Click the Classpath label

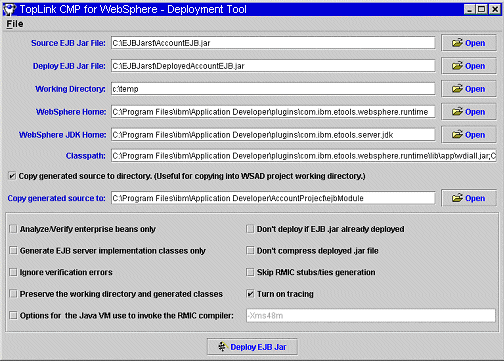(86, 156)
